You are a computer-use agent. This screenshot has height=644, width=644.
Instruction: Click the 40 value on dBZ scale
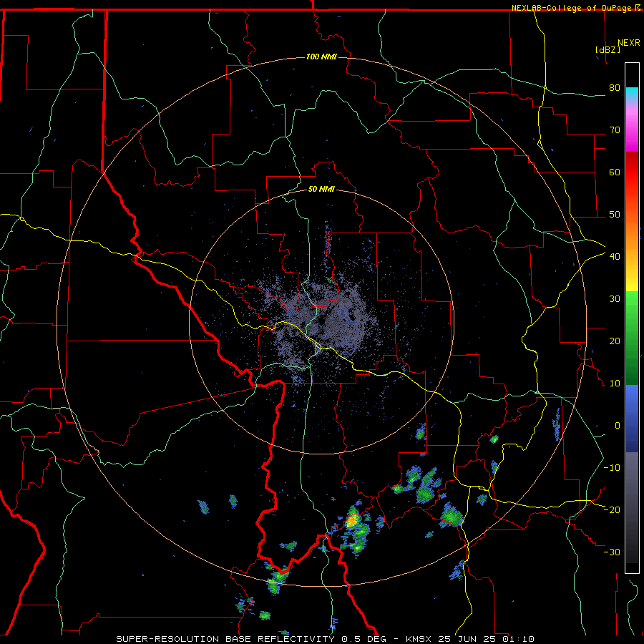[x=615, y=256]
